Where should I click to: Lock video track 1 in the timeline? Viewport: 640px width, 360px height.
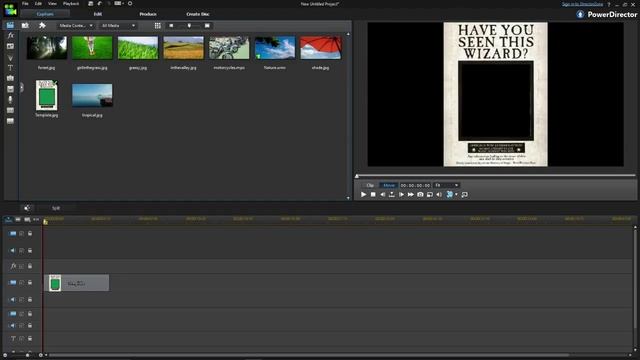tap(30, 233)
